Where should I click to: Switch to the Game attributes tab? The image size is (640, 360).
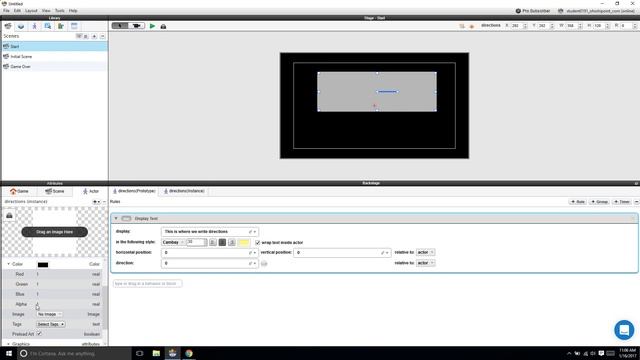coord(19,191)
